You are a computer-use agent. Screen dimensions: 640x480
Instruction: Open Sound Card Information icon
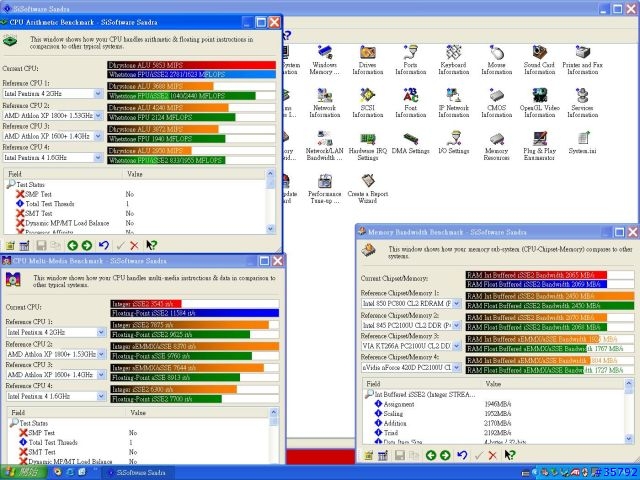coord(539,60)
